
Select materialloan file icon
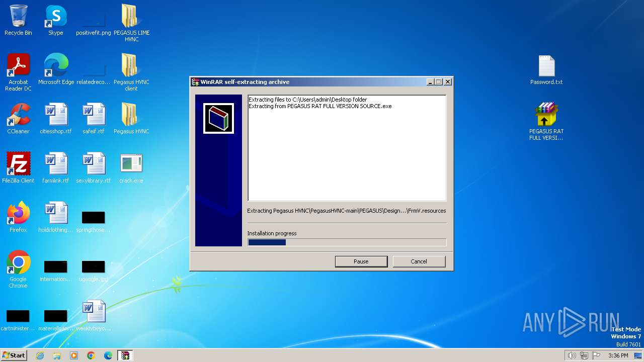(56, 320)
